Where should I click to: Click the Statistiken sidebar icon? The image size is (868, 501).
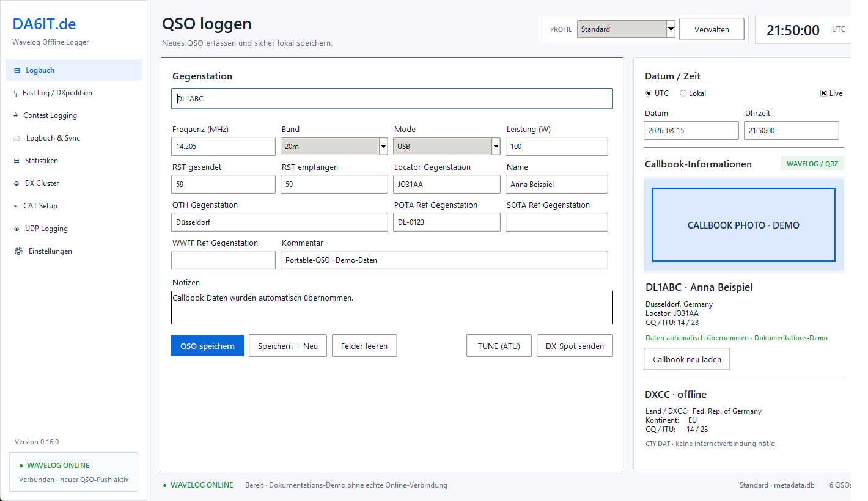pos(17,161)
